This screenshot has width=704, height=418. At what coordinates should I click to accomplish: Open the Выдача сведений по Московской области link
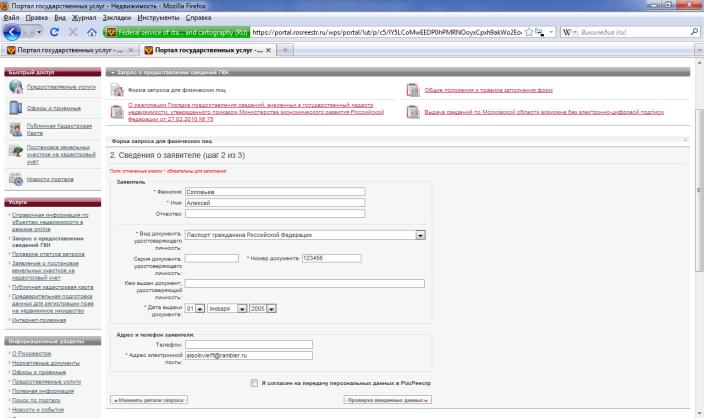[544, 112]
